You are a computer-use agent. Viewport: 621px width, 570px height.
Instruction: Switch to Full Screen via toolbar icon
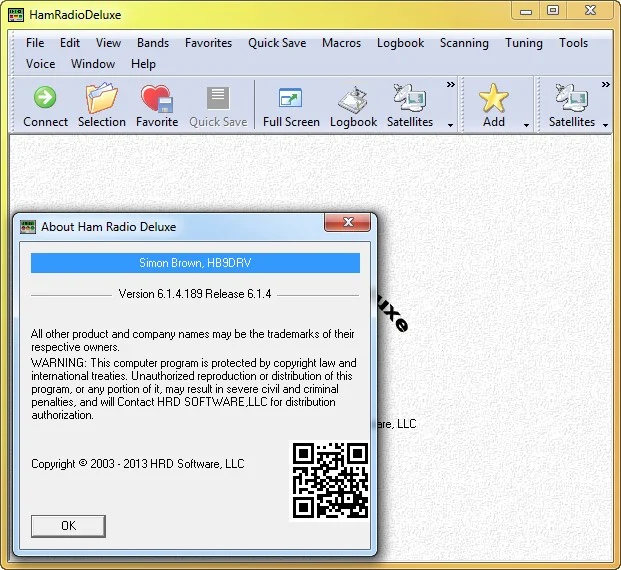[291, 97]
